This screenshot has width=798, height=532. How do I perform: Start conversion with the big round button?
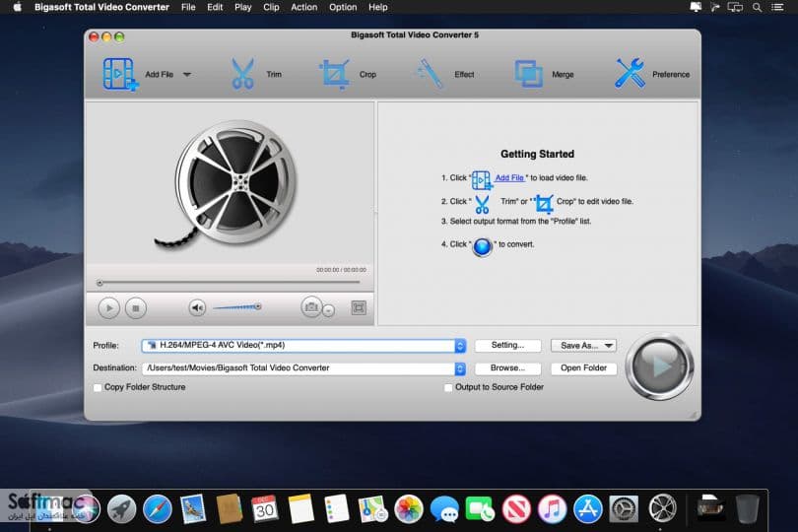(x=659, y=366)
